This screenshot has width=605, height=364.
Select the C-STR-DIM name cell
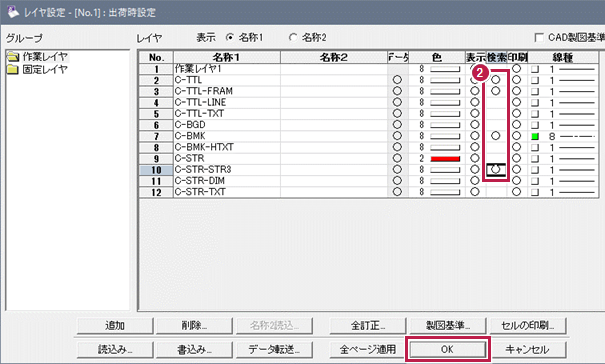click(x=227, y=181)
